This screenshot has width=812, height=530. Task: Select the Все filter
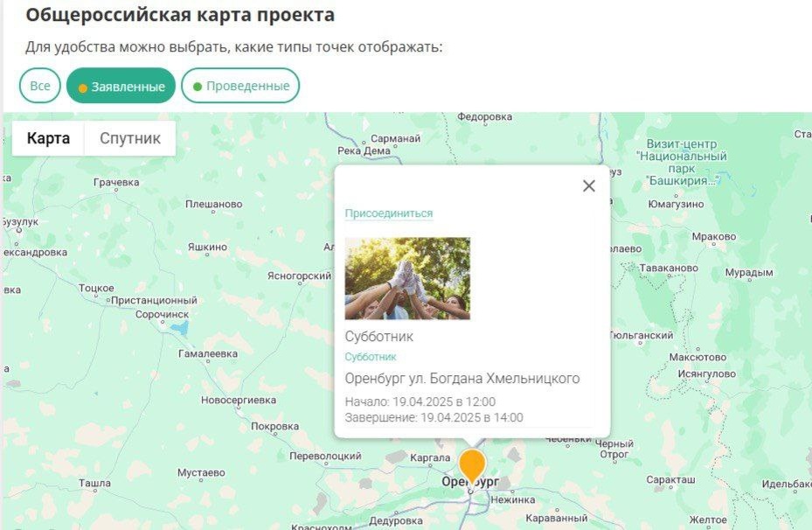pos(40,86)
